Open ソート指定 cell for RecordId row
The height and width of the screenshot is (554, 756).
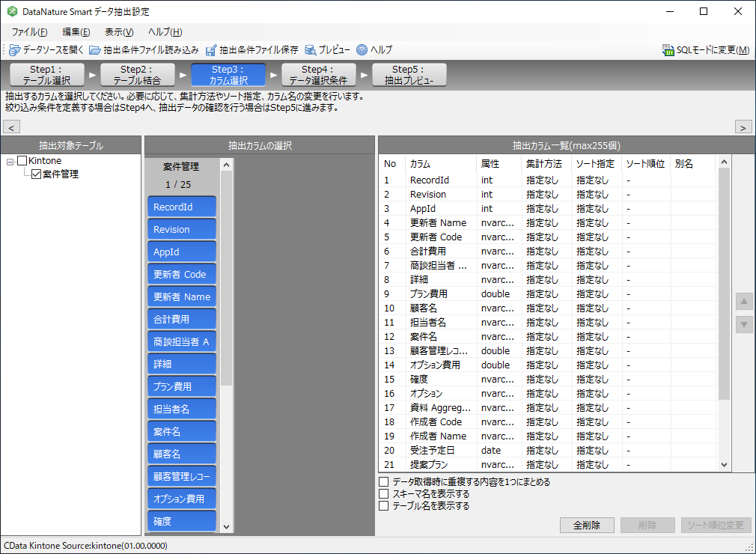596,180
